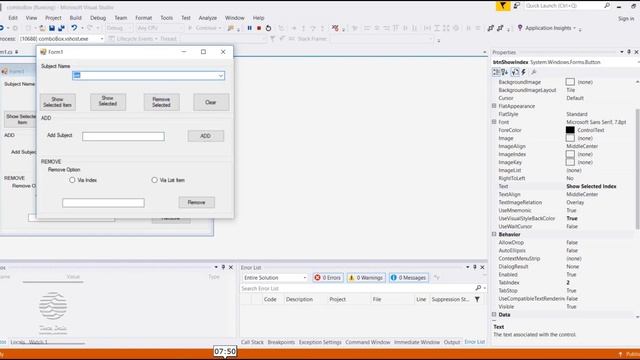Click the ADD button
Screen dimensions: 640x360
[x=205, y=136]
